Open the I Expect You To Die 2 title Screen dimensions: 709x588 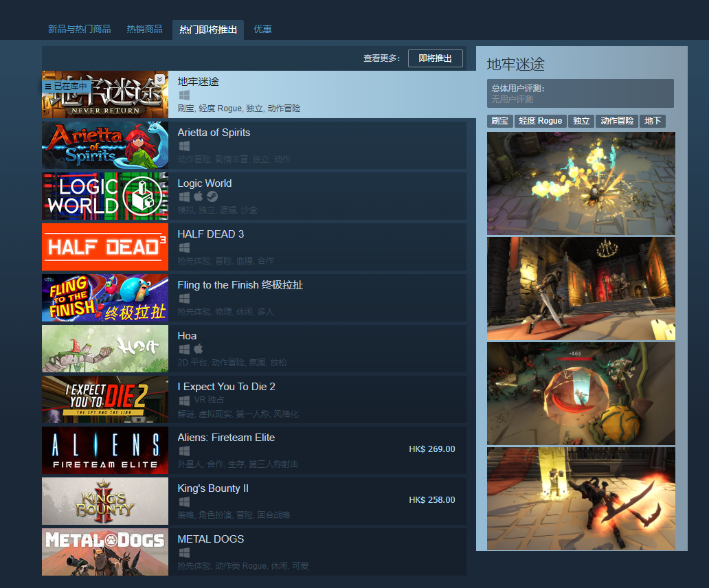tap(227, 387)
